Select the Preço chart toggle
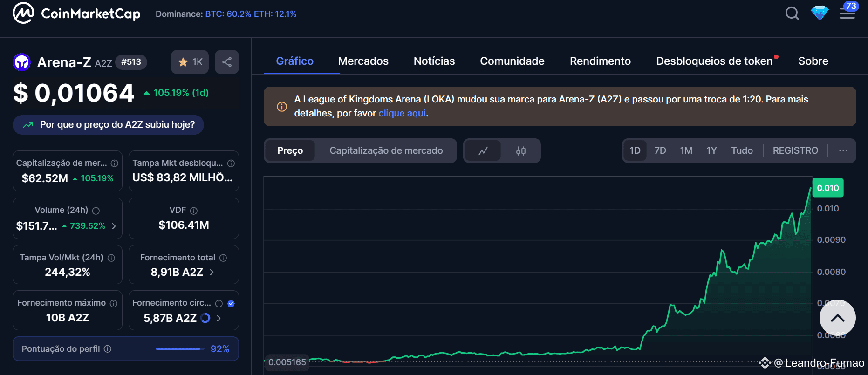868x375 pixels. [290, 150]
